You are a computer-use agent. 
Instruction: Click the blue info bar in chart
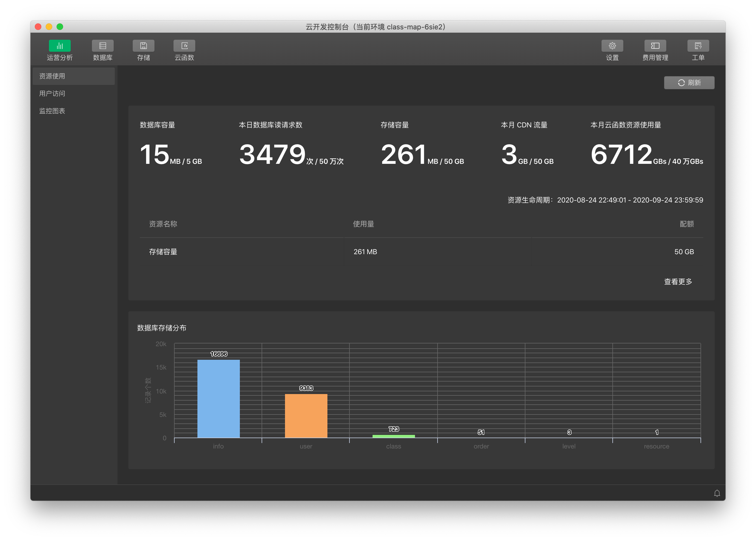point(218,398)
